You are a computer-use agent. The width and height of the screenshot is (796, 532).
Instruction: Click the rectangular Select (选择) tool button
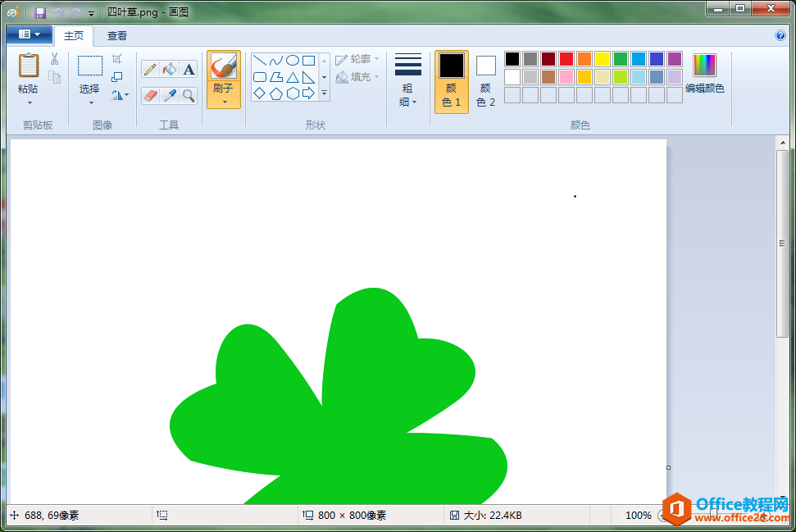tap(90, 66)
